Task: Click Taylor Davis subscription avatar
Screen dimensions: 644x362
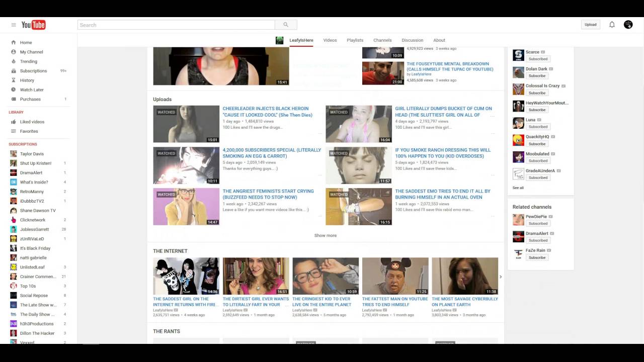Action: coord(14,154)
